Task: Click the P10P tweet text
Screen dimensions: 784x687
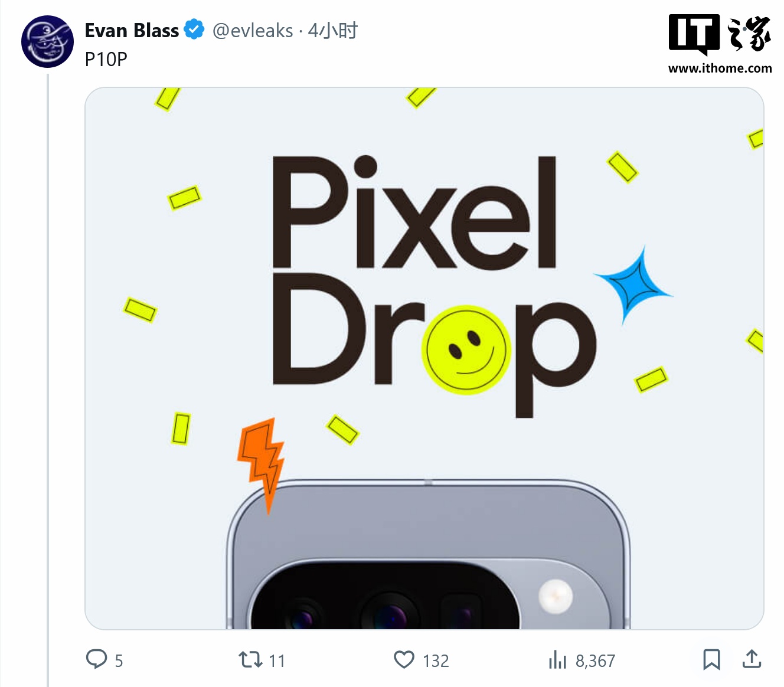Action: pos(106,59)
